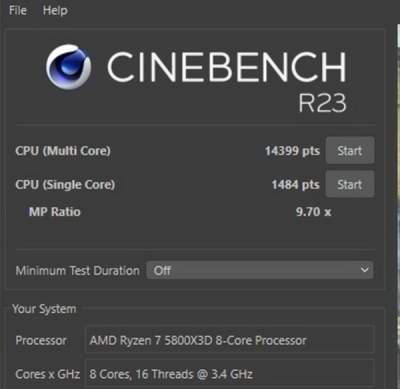Click the Processor label
400x389 pixels.
(41, 340)
